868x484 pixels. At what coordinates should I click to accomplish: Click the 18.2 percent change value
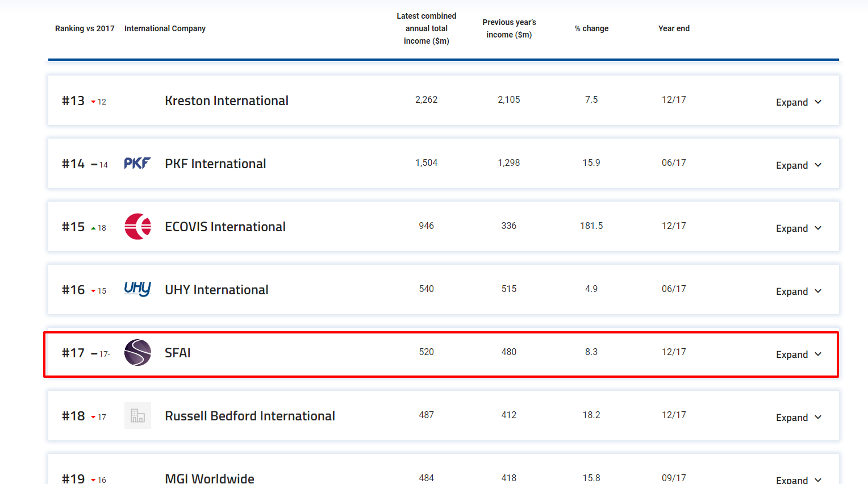click(x=591, y=415)
